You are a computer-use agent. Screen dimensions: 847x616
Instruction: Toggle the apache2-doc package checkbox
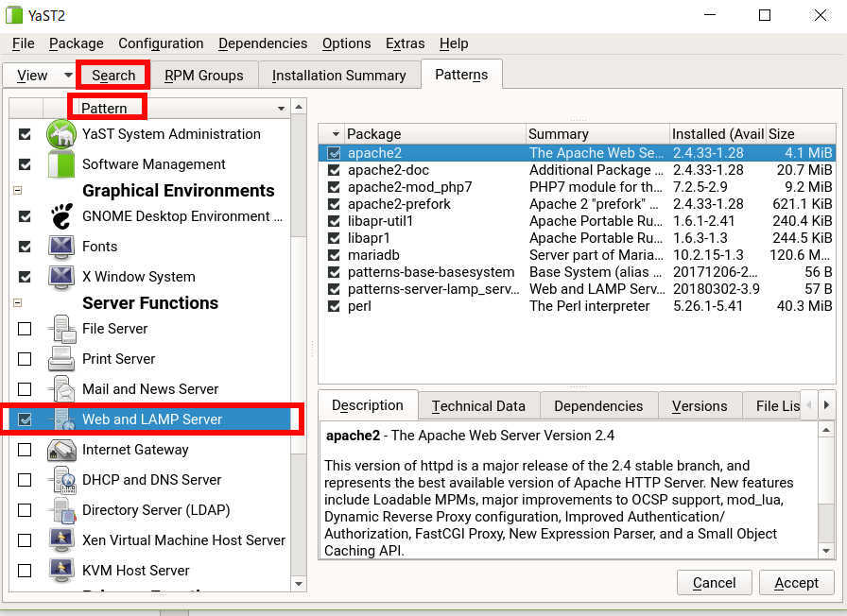pyautogui.click(x=334, y=170)
